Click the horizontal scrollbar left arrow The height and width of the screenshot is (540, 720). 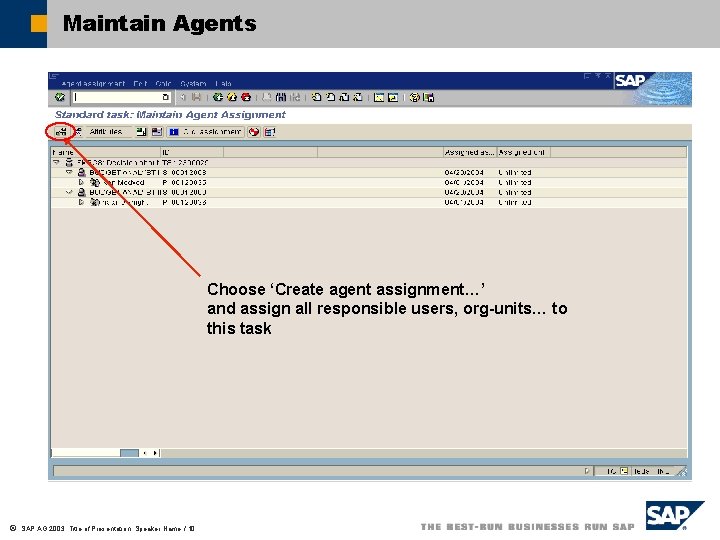click(x=145, y=453)
